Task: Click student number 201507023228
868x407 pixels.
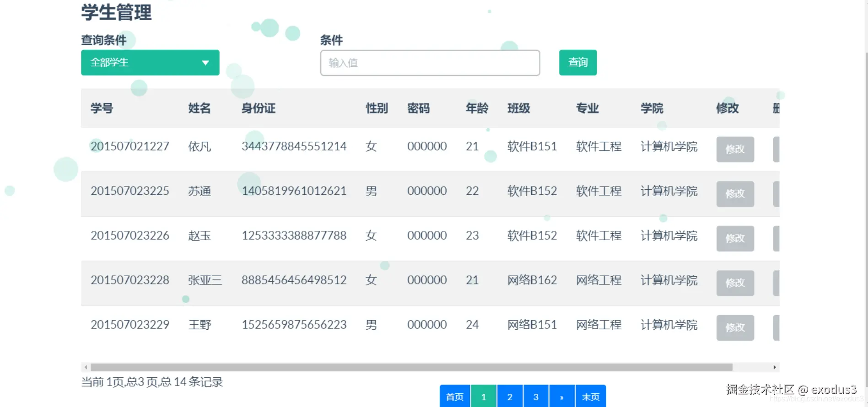Action: click(x=130, y=280)
